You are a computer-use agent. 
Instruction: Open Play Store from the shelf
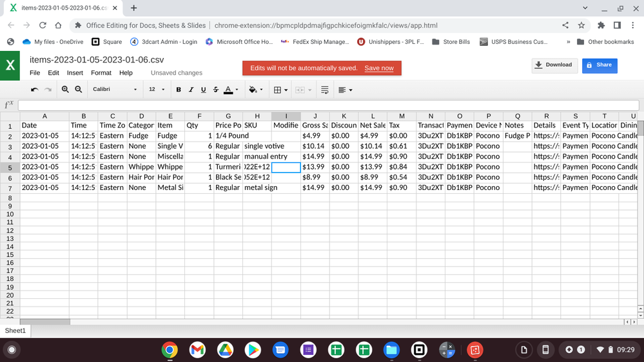click(x=253, y=350)
